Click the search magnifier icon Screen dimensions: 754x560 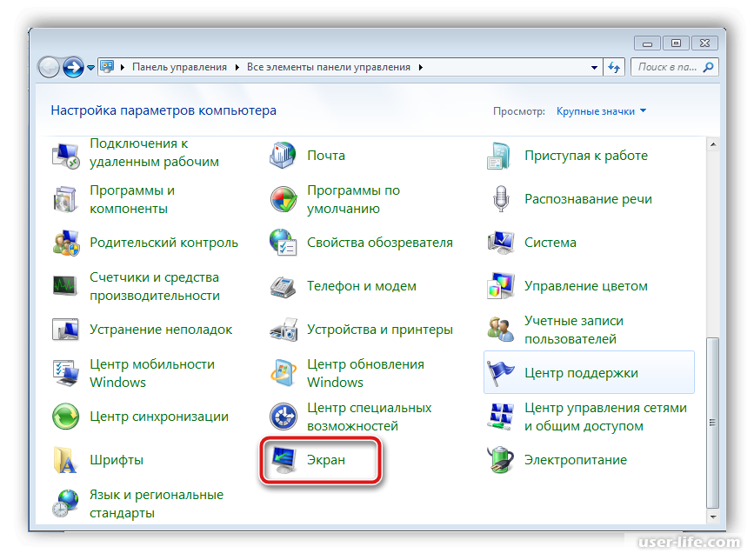(x=708, y=67)
